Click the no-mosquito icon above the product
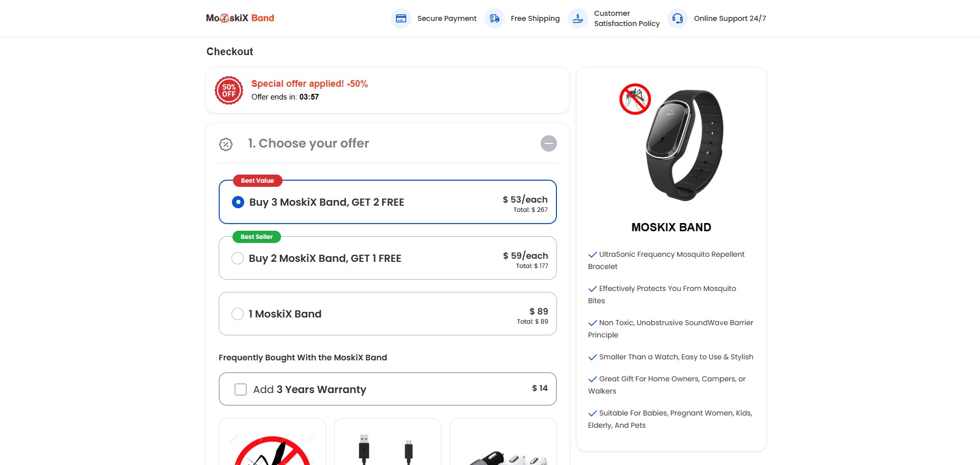The width and height of the screenshot is (980, 465). click(x=635, y=99)
